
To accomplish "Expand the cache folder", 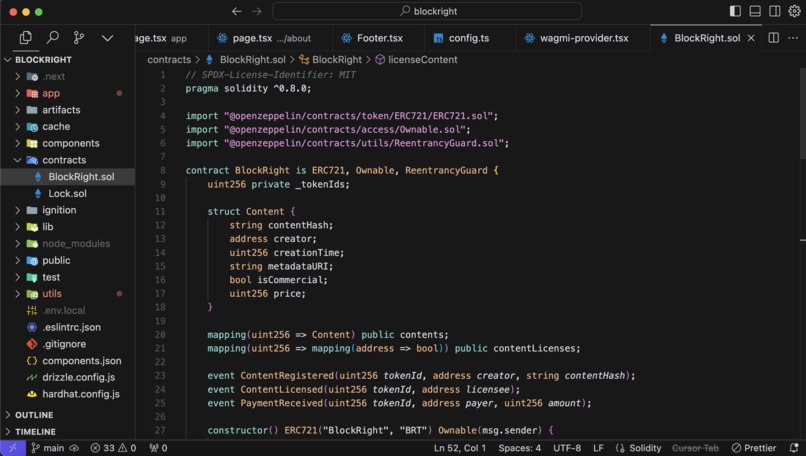I will pyautogui.click(x=67, y=126).
